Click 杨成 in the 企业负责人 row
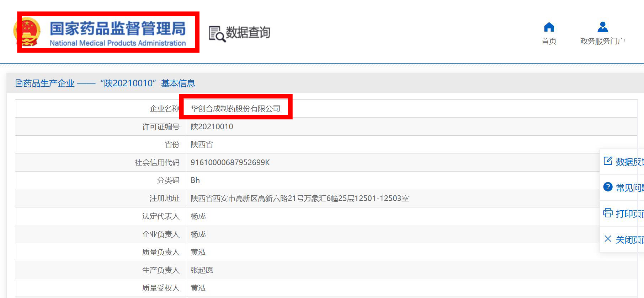The width and height of the screenshot is (644, 298). [198, 234]
